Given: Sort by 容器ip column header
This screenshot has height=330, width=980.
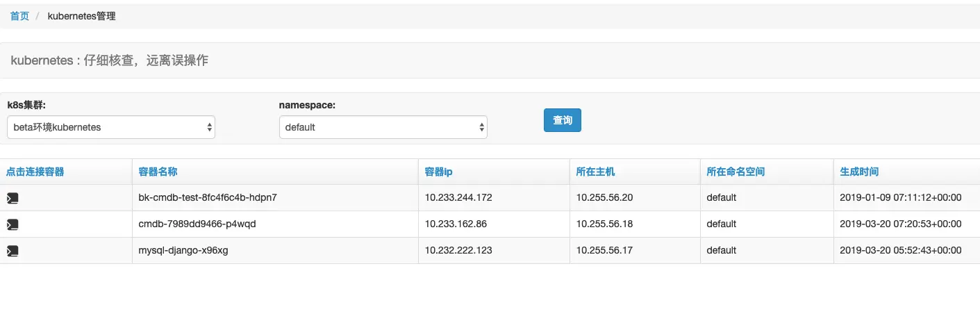Looking at the screenshot, I should (x=439, y=172).
